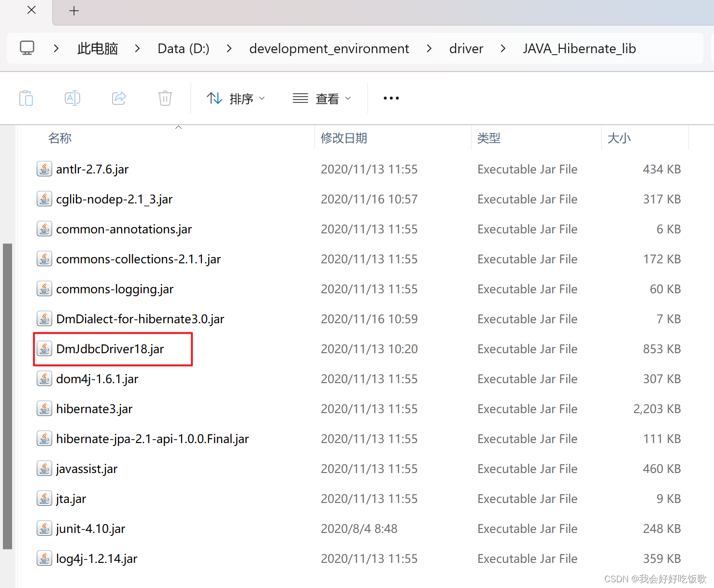Sort by 修改日期 column header

(x=344, y=138)
